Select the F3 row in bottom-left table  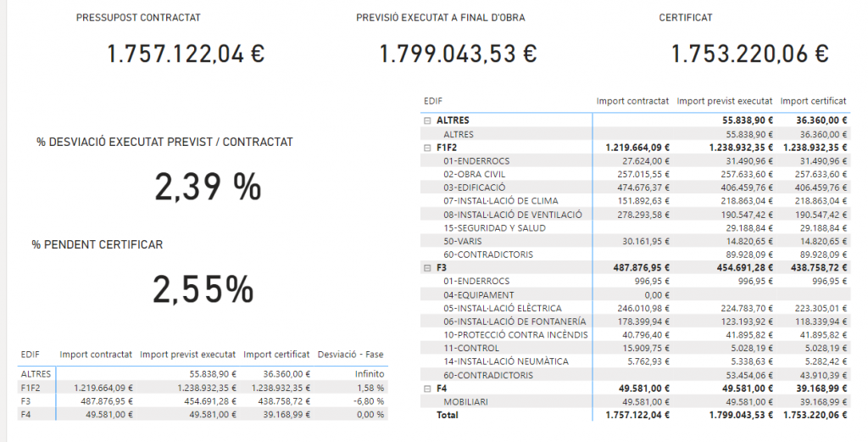27,401
